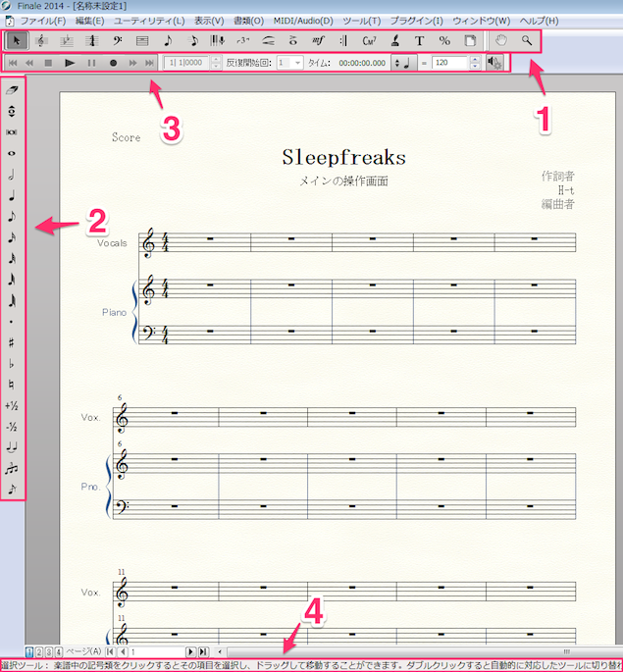The height and width of the screenshot is (672, 623).
Task: Select the Smart Shape slur tool
Action: [268, 41]
